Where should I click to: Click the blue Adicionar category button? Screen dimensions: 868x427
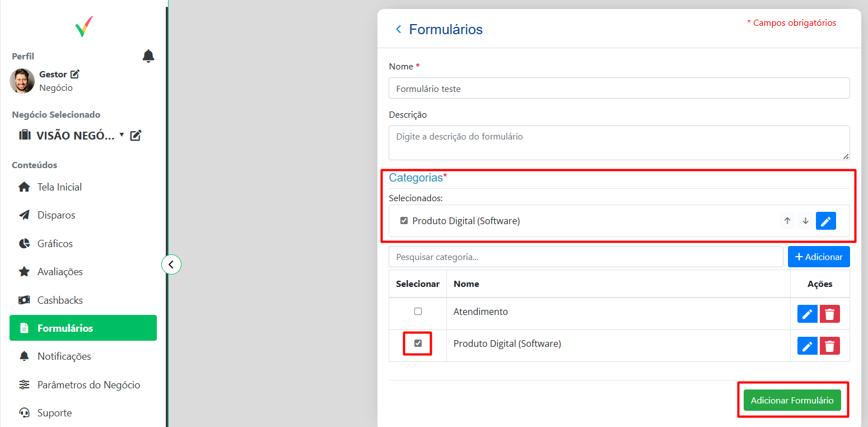click(x=818, y=257)
